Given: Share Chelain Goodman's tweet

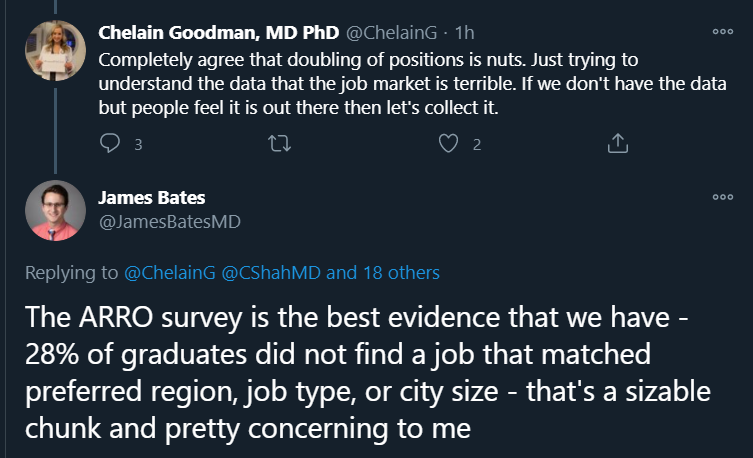Looking at the screenshot, I should pyautogui.click(x=617, y=144).
